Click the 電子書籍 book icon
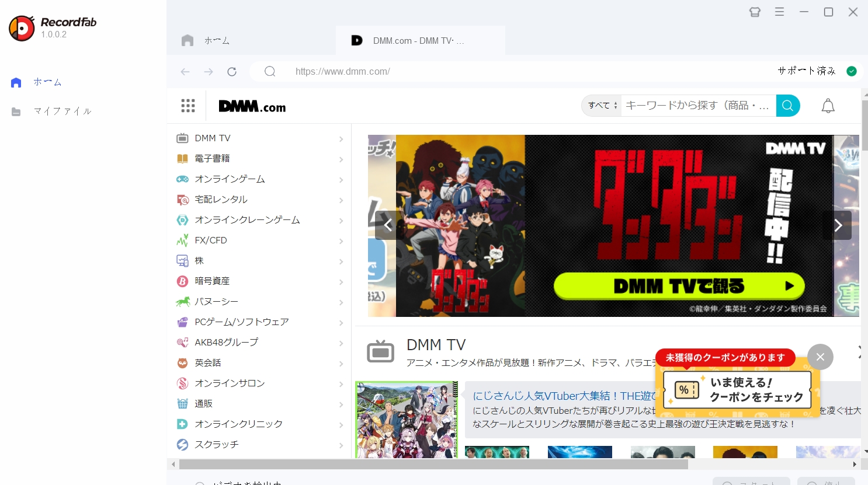This screenshot has width=868, height=485. [x=182, y=159]
